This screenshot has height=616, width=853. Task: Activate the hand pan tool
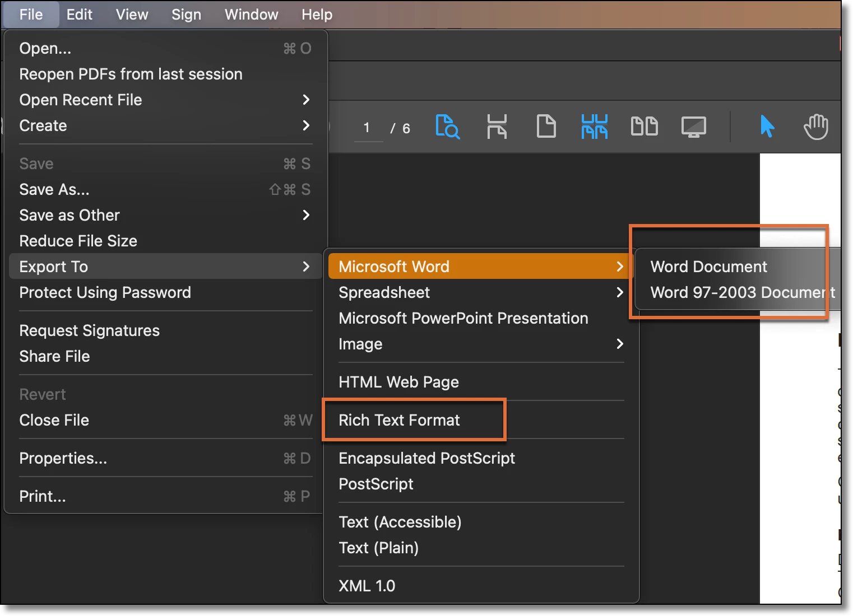815,127
